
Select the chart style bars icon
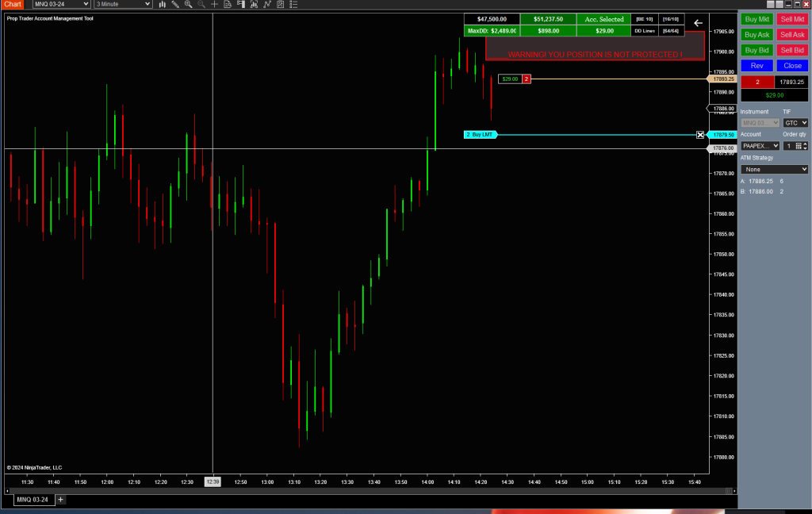click(x=163, y=5)
